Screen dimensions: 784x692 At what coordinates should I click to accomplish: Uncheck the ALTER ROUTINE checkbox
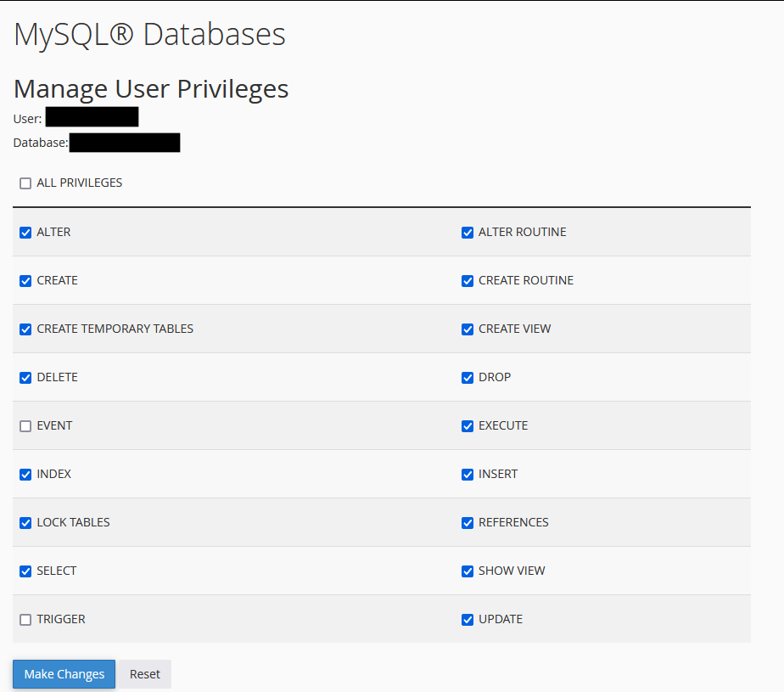click(468, 233)
